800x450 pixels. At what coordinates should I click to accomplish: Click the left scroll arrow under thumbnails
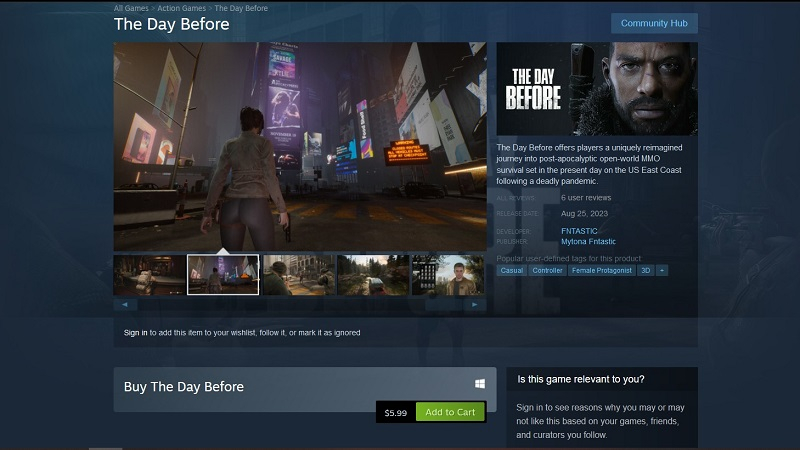[x=124, y=304]
